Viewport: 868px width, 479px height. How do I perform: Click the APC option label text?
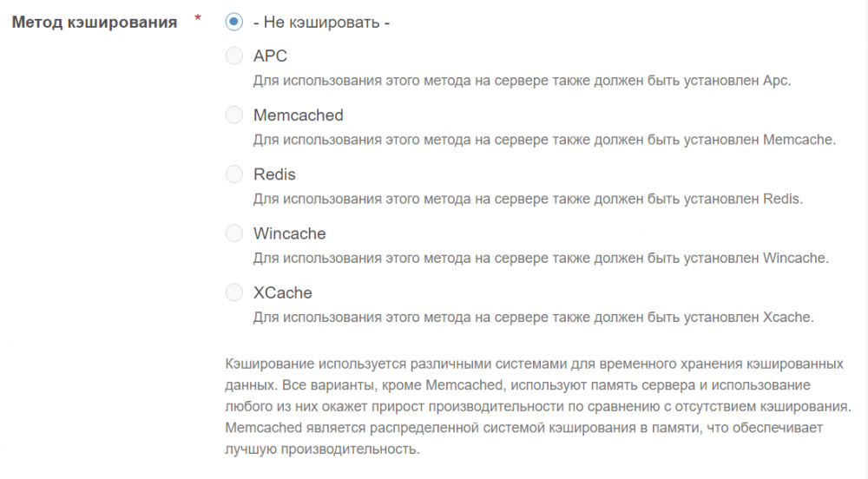pos(270,56)
